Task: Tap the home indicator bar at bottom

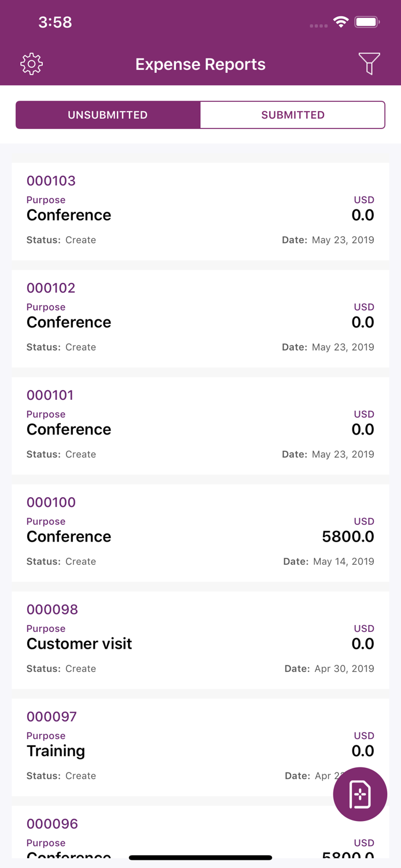Action: point(200,857)
